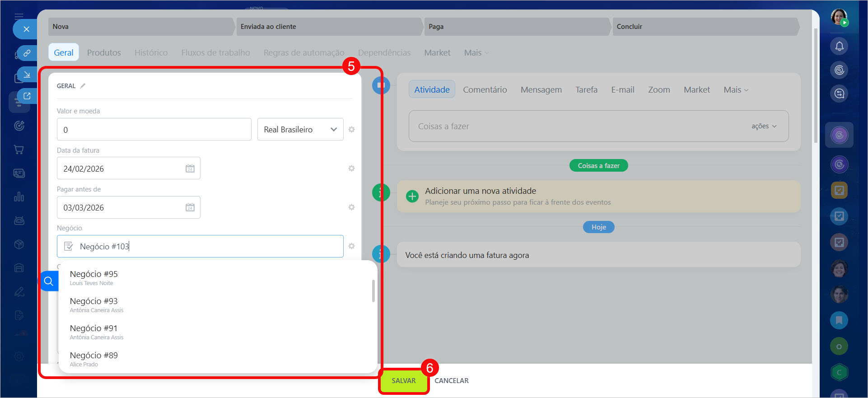
Task: Open notifications bell in right sidebar
Action: 839,46
